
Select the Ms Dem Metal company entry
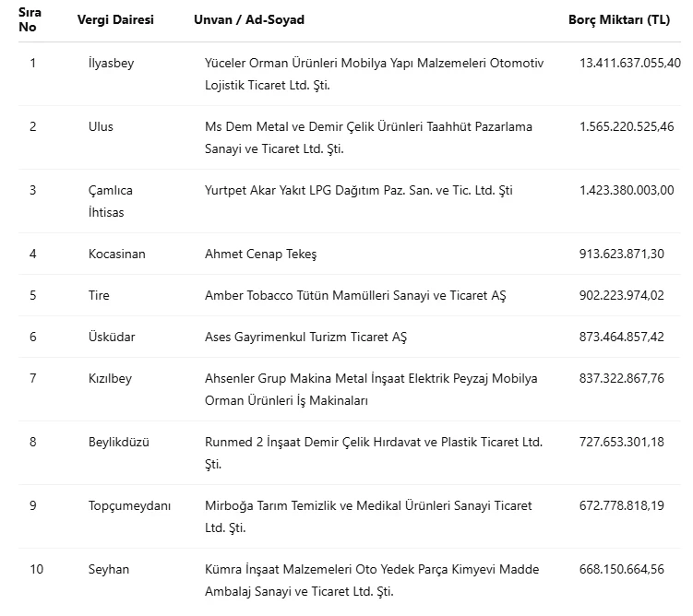click(x=368, y=137)
